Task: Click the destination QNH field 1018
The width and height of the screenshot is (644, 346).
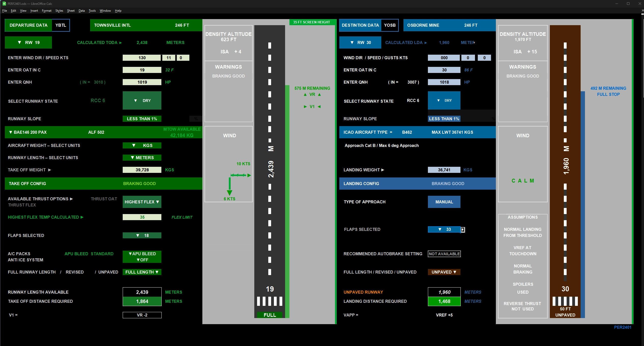Action: click(444, 82)
